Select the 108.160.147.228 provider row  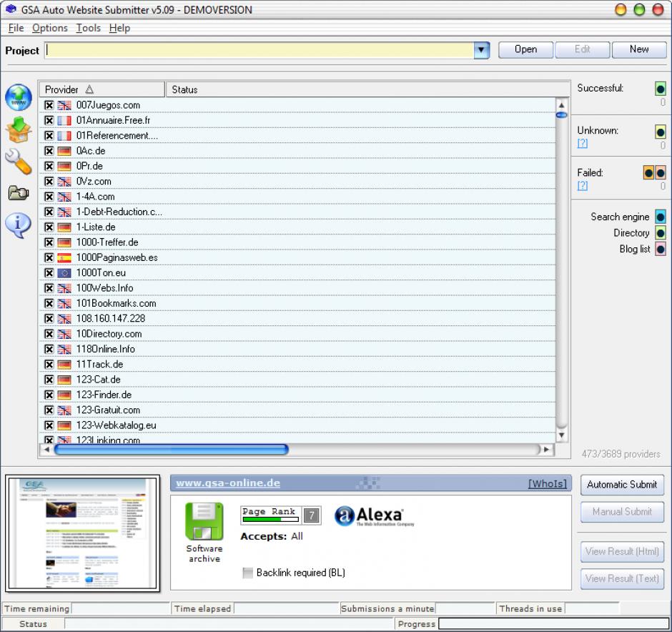click(297, 319)
